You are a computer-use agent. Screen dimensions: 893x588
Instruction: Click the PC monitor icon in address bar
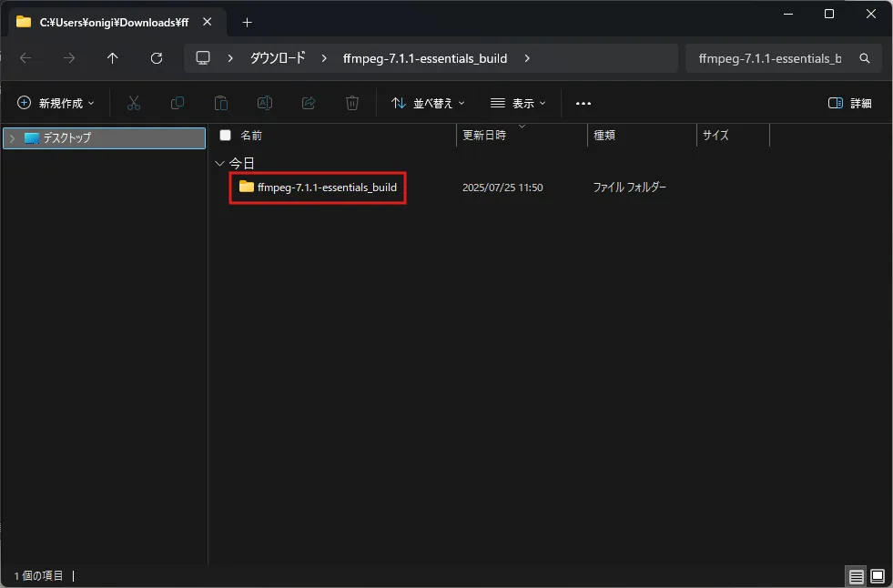tap(203, 58)
